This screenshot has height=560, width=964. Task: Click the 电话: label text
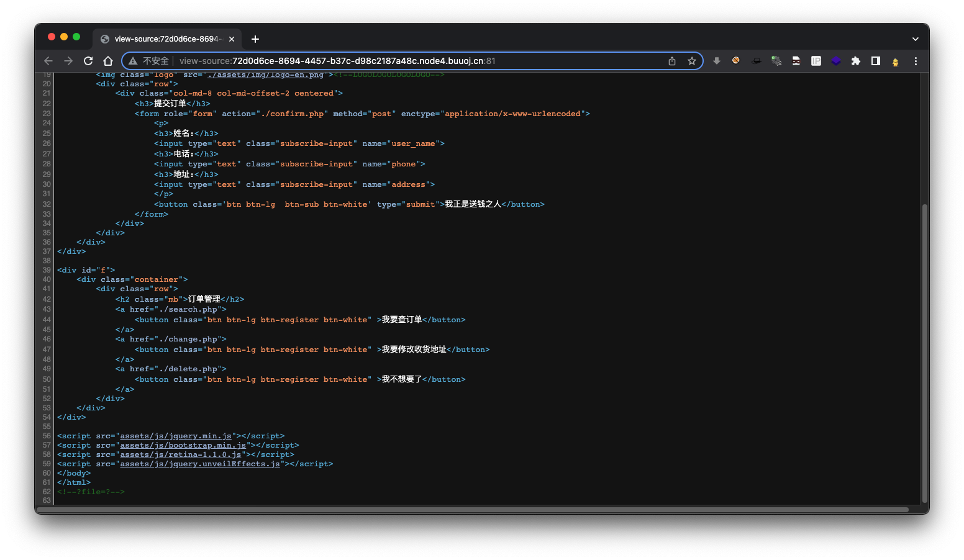click(184, 154)
